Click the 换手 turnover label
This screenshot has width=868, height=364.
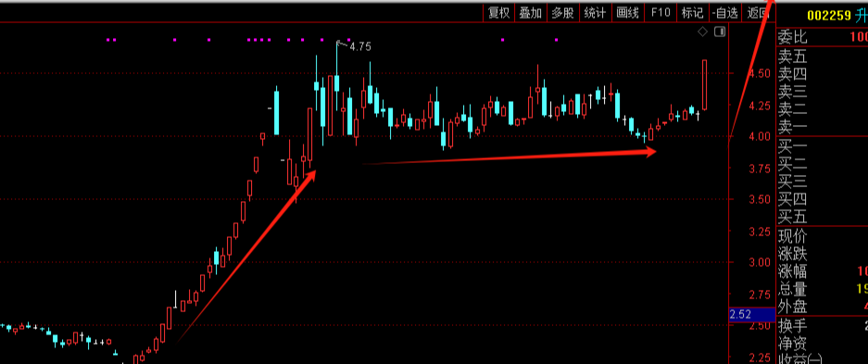pos(793,326)
